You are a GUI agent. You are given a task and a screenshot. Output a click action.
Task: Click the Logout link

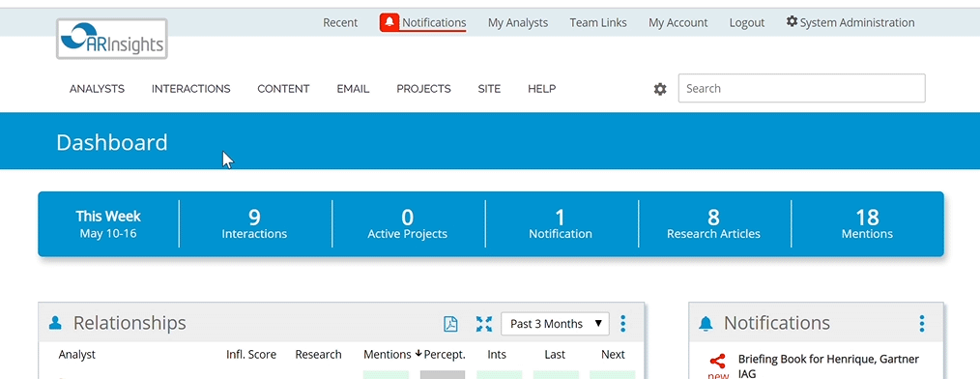click(x=747, y=22)
